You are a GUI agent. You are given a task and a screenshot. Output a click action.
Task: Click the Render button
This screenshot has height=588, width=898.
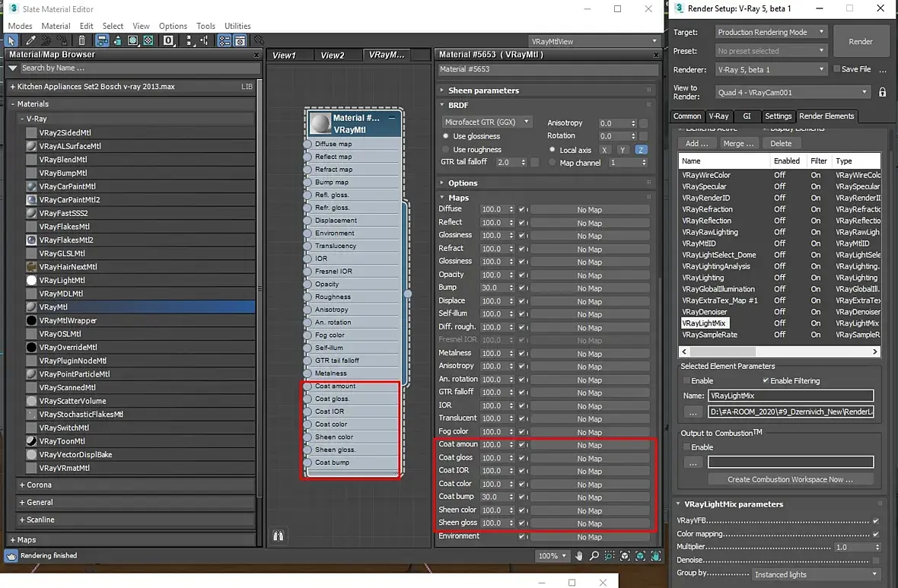click(860, 41)
